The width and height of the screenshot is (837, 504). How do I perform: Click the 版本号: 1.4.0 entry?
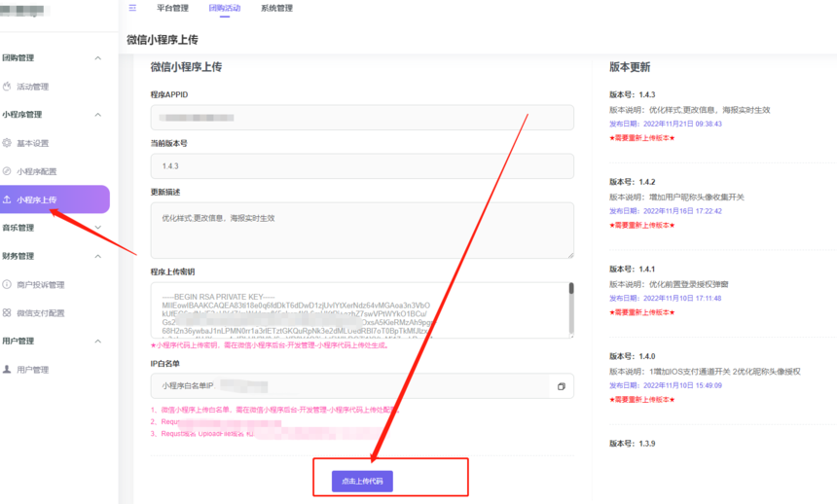coord(632,356)
